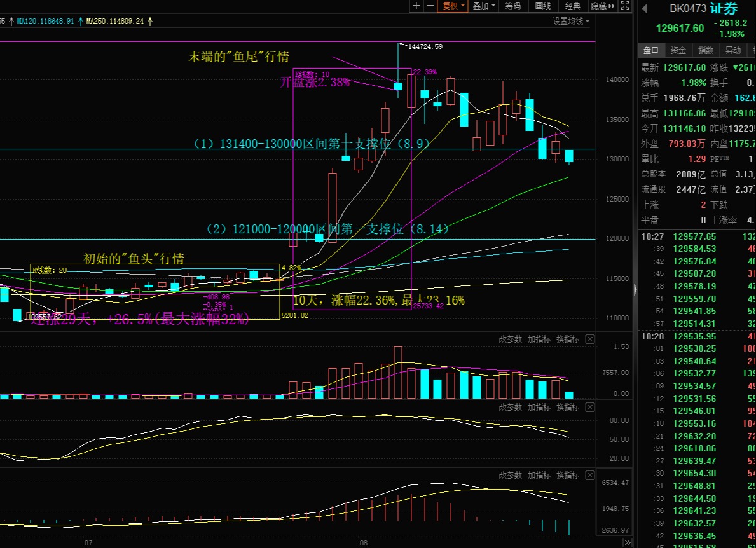Switch to 经典 classic view
The image size is (756, 548).
[573, 6]
